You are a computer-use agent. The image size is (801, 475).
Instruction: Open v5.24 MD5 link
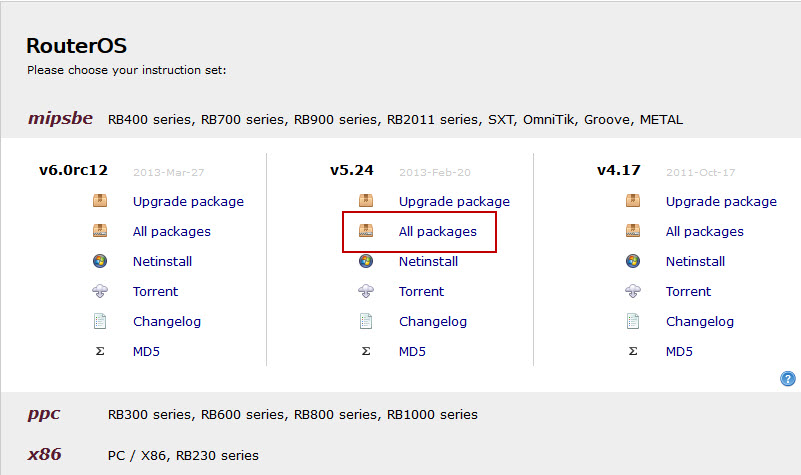tap(412, 351)
